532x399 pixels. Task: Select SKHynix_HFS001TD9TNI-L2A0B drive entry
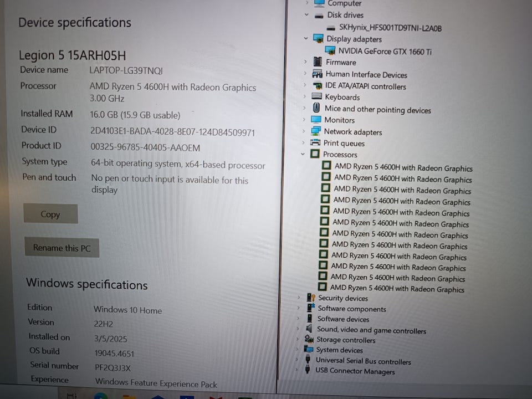tap(390, 28)
